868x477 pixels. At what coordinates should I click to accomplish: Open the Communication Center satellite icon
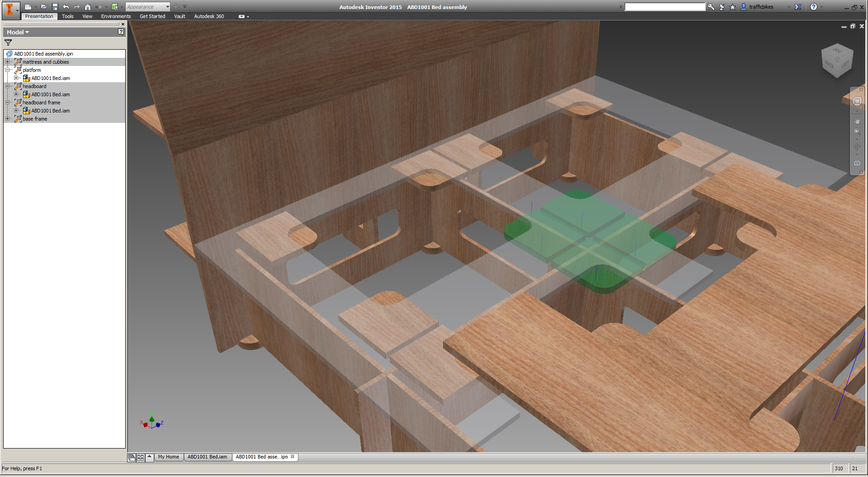(x=722, y=7)
